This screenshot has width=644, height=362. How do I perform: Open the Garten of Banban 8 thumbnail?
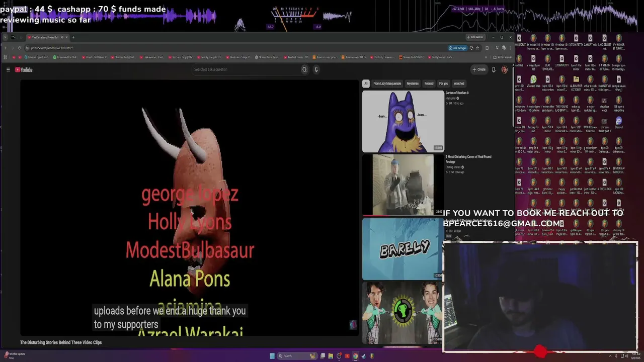(403, 121)
